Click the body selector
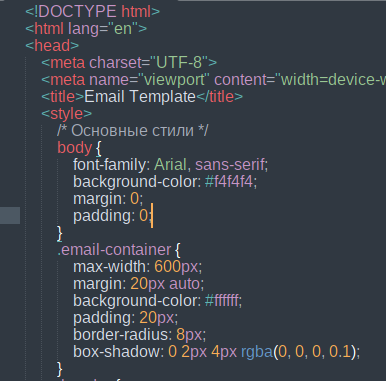 [75, 148]
